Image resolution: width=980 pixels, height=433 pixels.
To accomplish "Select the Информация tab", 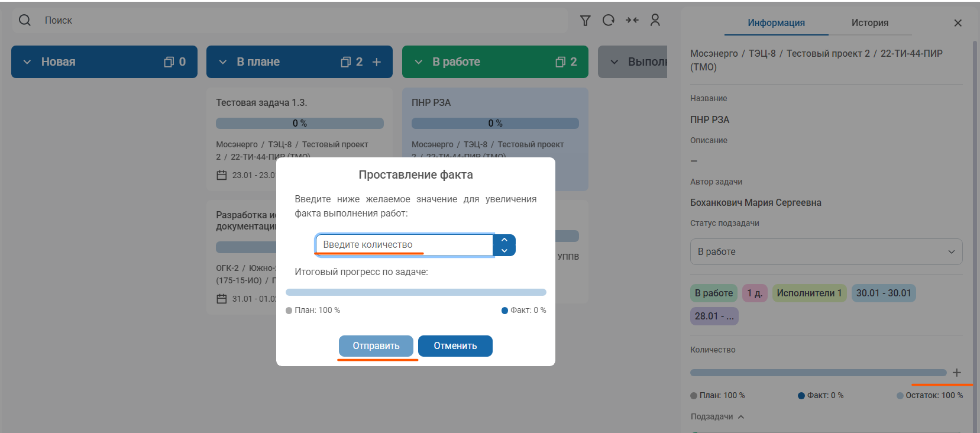I will click(x=776, y=23).
